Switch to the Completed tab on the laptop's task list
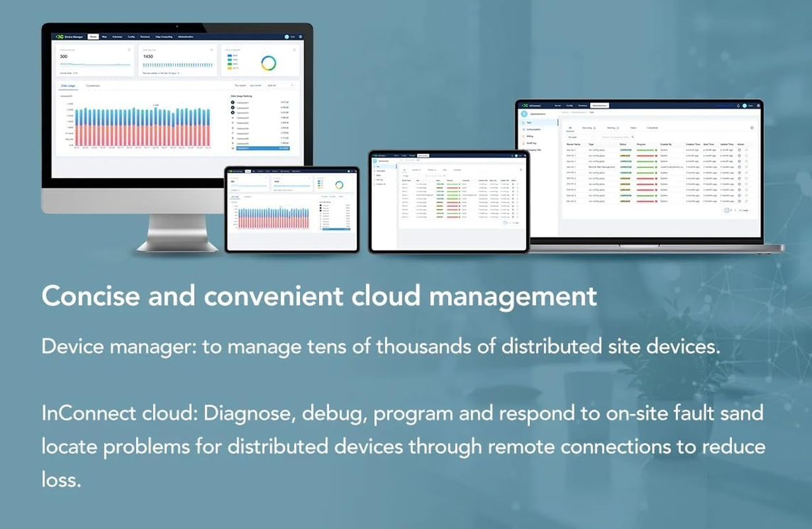Image resolution: width=812 pixels, height=529 pixels. 651,128
